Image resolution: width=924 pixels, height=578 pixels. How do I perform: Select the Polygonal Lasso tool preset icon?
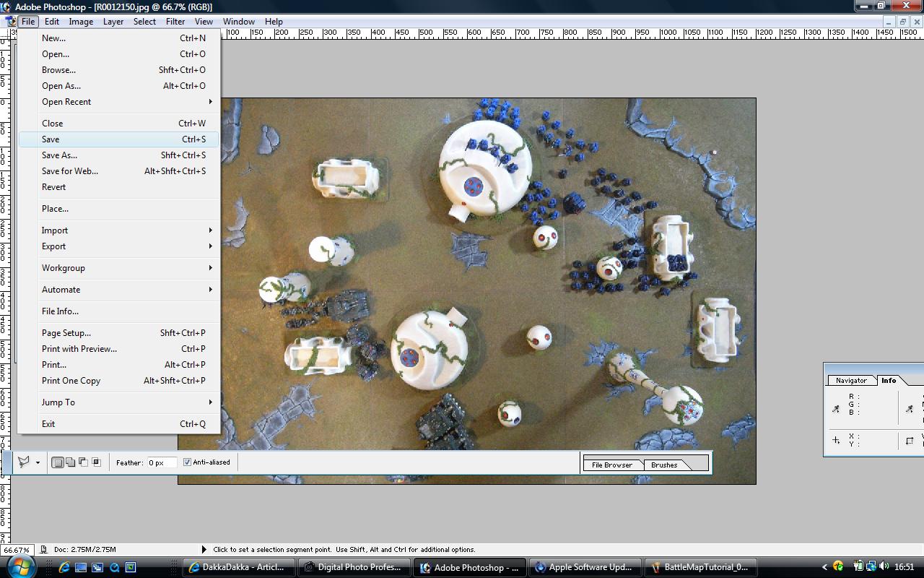[24, 462]
